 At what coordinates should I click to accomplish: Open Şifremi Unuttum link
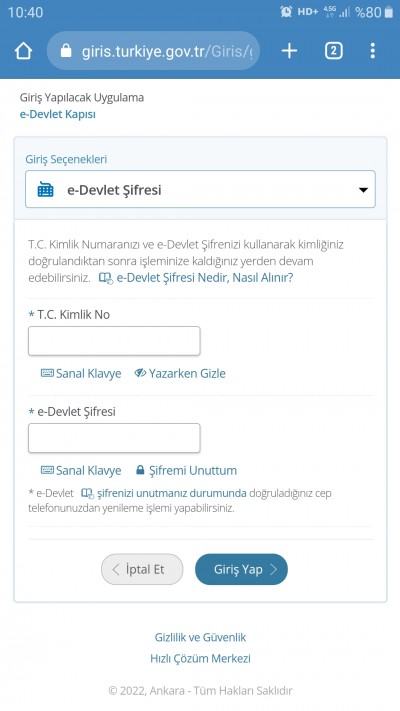tap(186, 470)
